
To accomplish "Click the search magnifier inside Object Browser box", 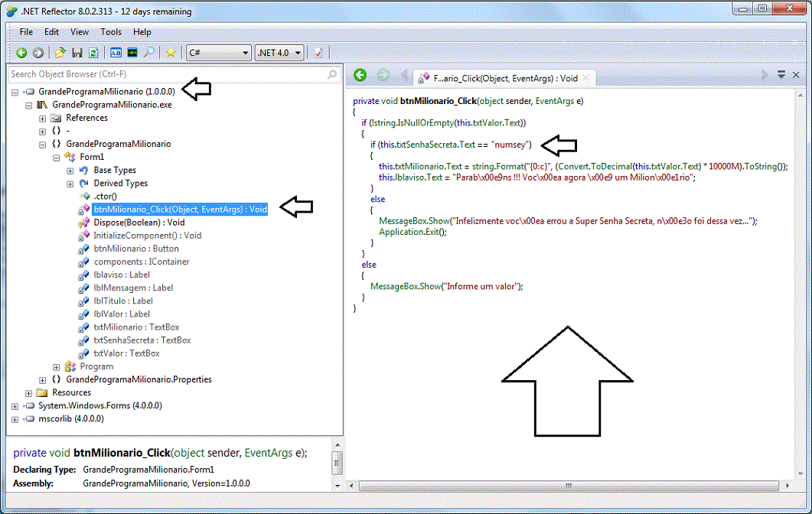I will coord(332,74).
